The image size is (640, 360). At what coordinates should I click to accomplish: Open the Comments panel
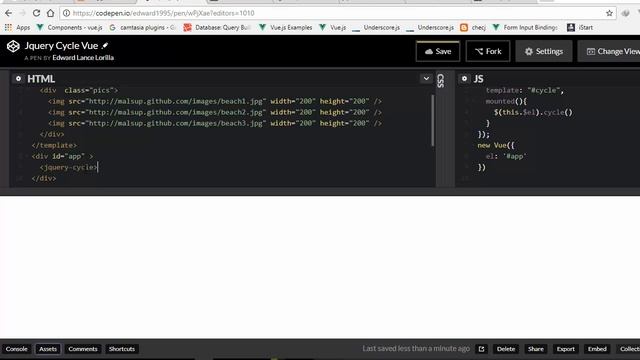click(x=83, y=349)
